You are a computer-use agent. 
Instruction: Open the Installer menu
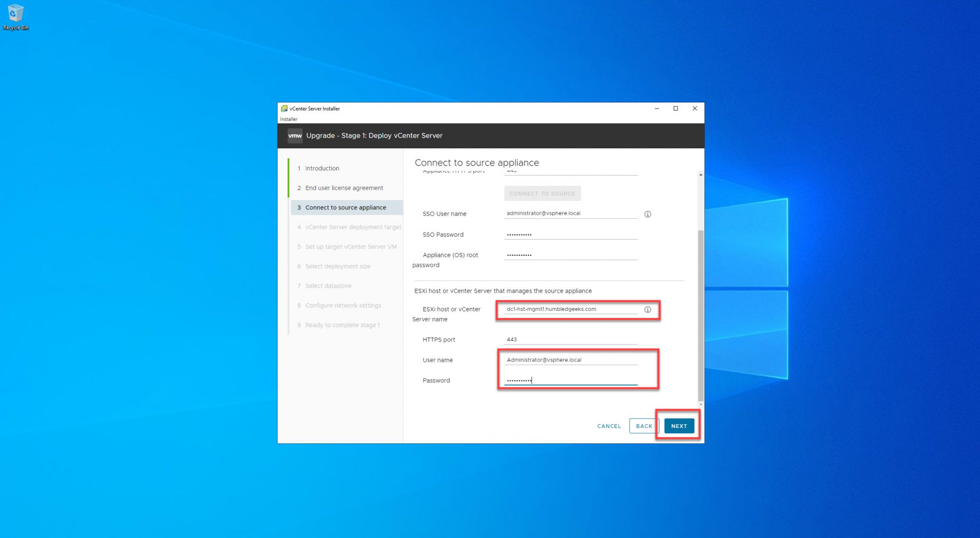pyautogui.click(x=288, y=119)
